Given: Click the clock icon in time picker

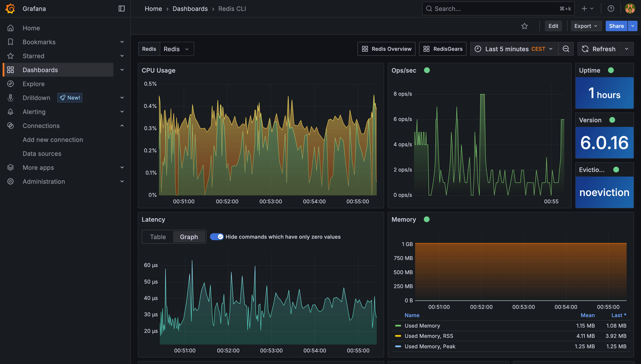Looking at the screenshot, I should coord(478,49).
